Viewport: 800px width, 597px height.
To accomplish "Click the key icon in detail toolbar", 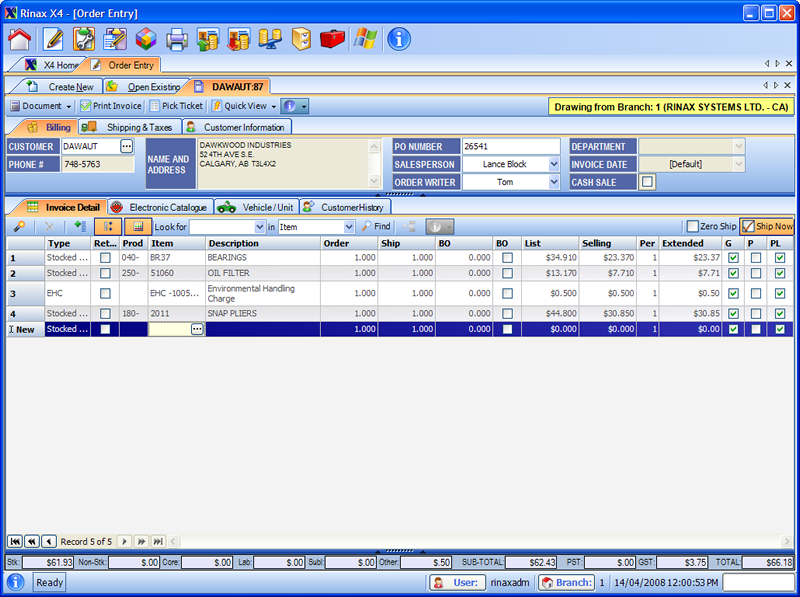I will [x=19, y=227].
